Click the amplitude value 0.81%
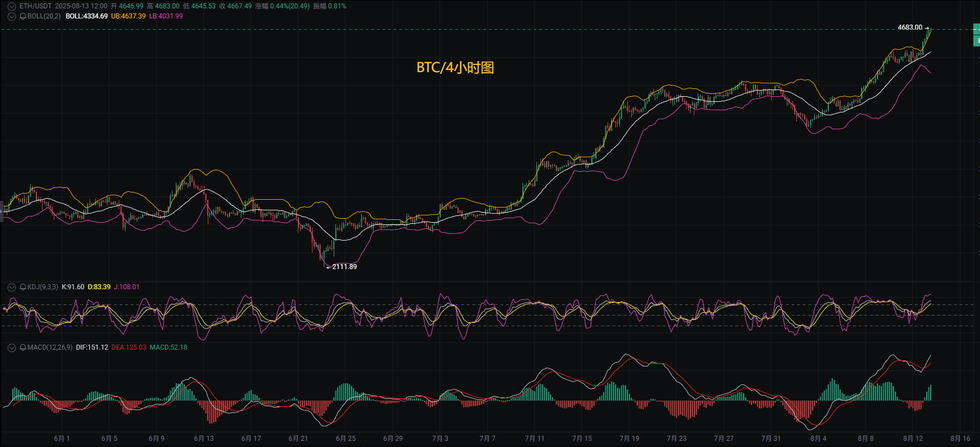 pos(337,6)
